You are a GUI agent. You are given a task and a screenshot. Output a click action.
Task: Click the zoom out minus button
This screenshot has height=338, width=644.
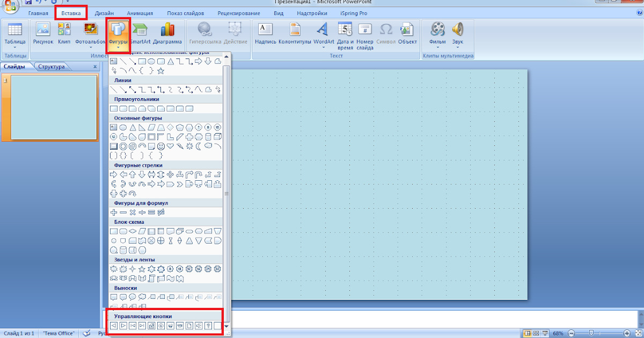tap(572, 333)
